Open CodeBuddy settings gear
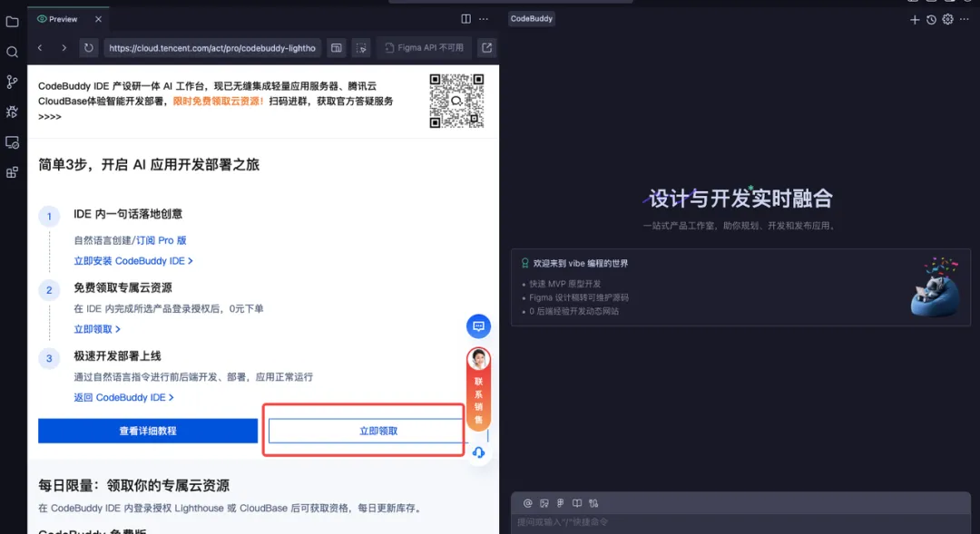Image resolution: width=980 pixels, height=534 pixels. (x=947, y=19)
